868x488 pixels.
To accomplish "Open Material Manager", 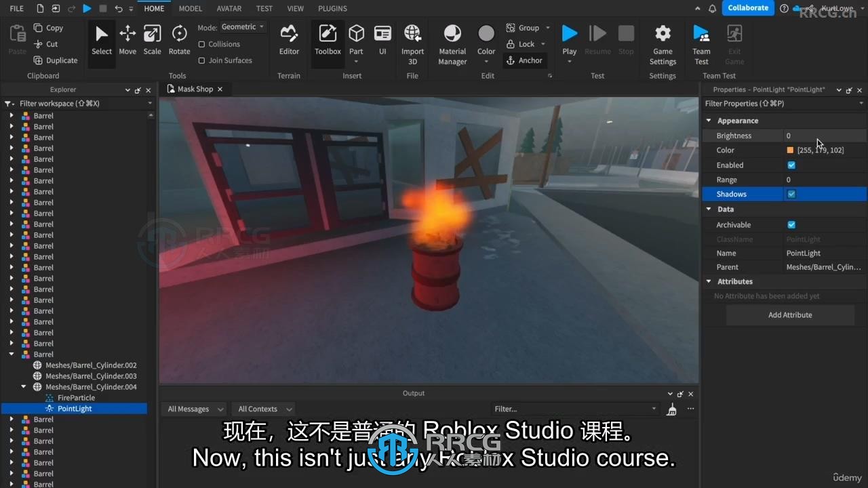I will pos(452,45).
